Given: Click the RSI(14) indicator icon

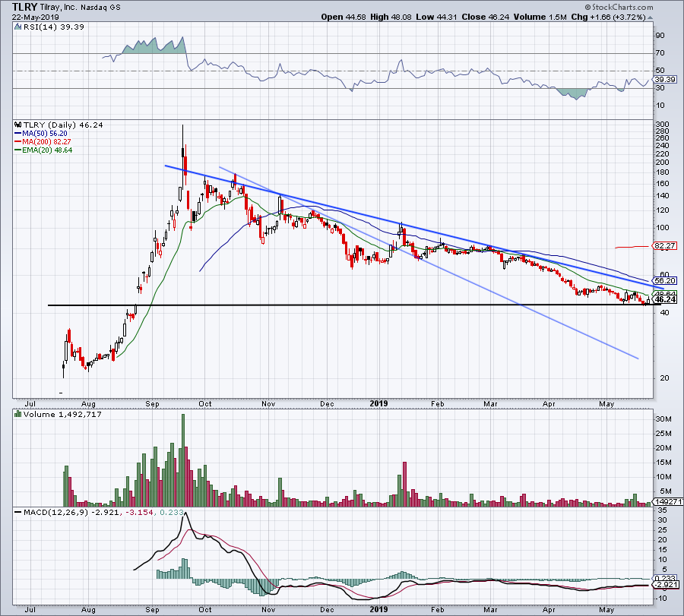Looking at the screenshot, I should pyautogui.click(x=17, y=27).
